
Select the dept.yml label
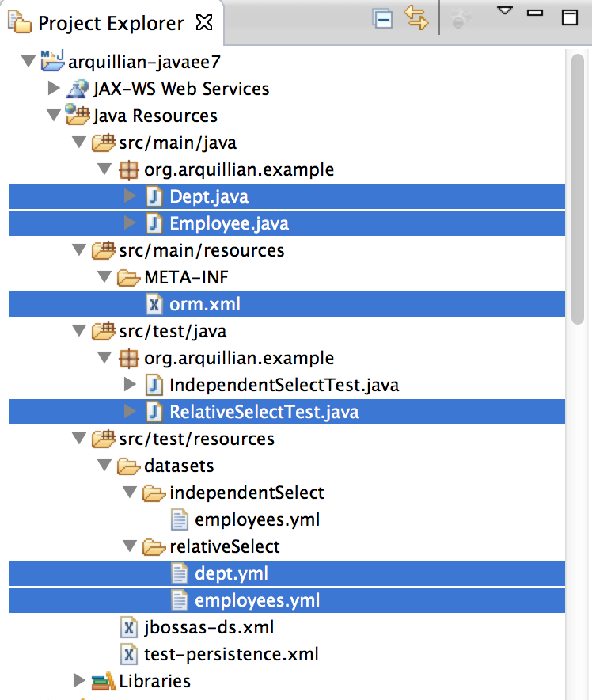tap(232, 573)
